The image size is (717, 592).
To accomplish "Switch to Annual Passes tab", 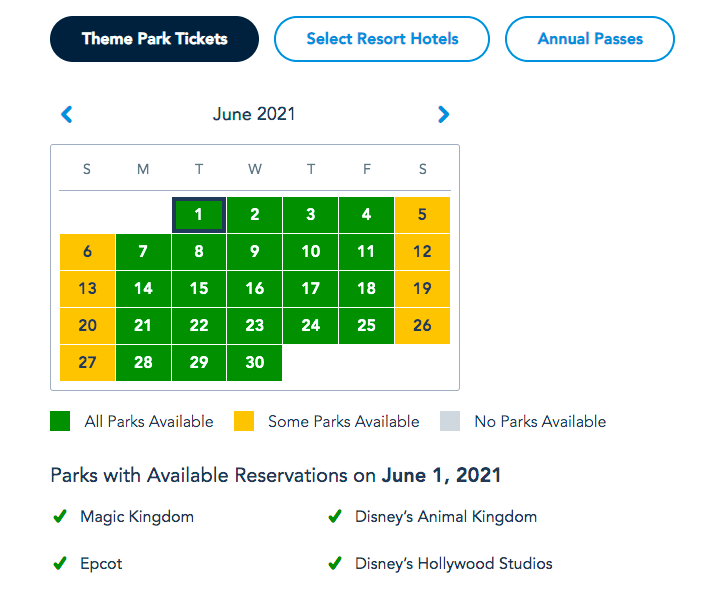I will click(590, 40).
